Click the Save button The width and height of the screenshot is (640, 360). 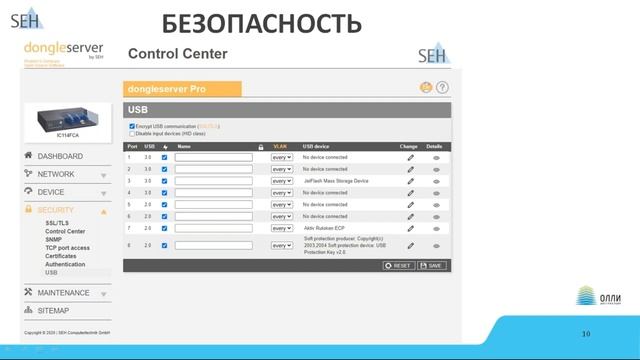pos(432,266)
